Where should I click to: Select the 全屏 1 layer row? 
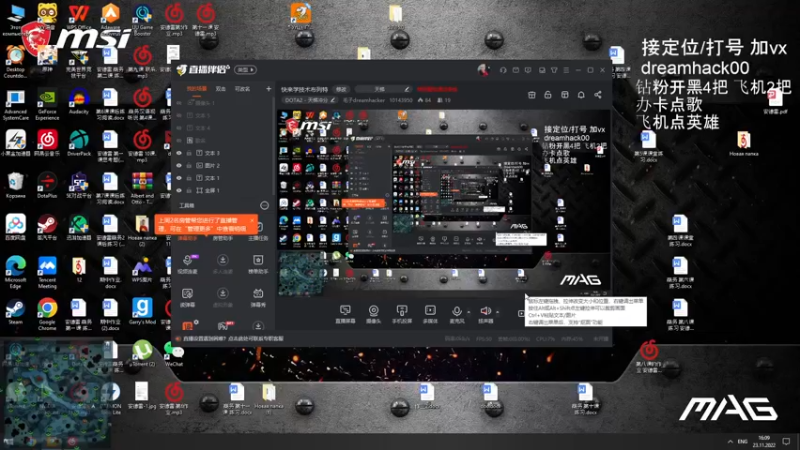223,190
